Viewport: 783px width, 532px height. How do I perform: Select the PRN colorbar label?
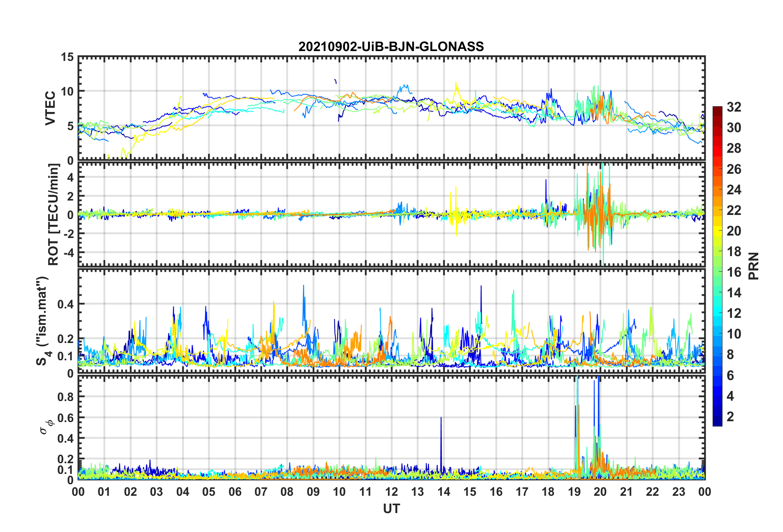754,266
